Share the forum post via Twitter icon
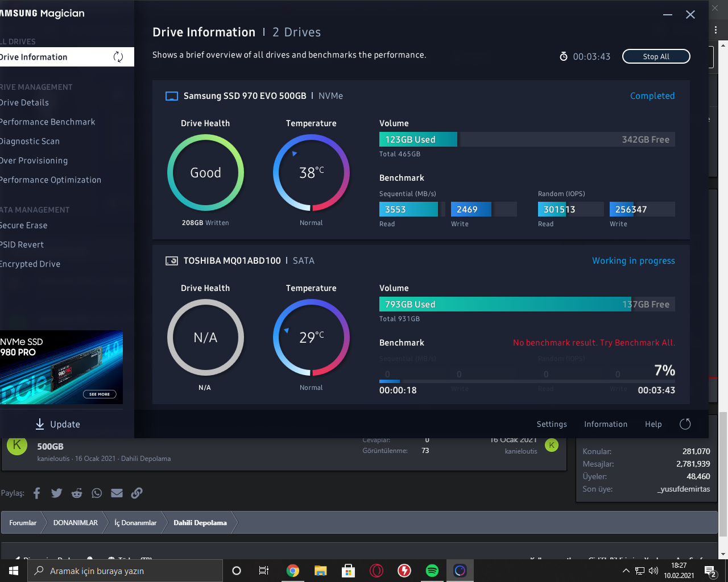 click(x=57, y=493)
